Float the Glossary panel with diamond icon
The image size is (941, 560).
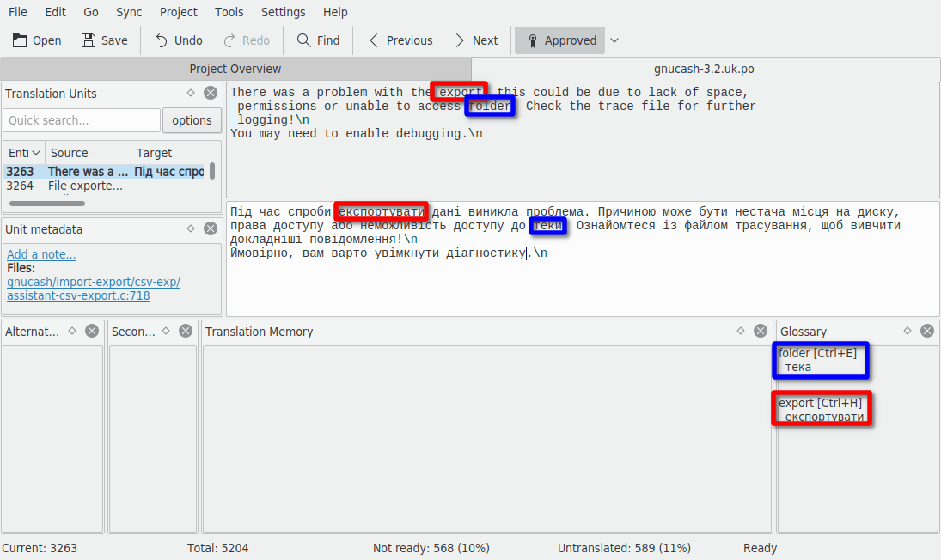[x=907, y=331]
